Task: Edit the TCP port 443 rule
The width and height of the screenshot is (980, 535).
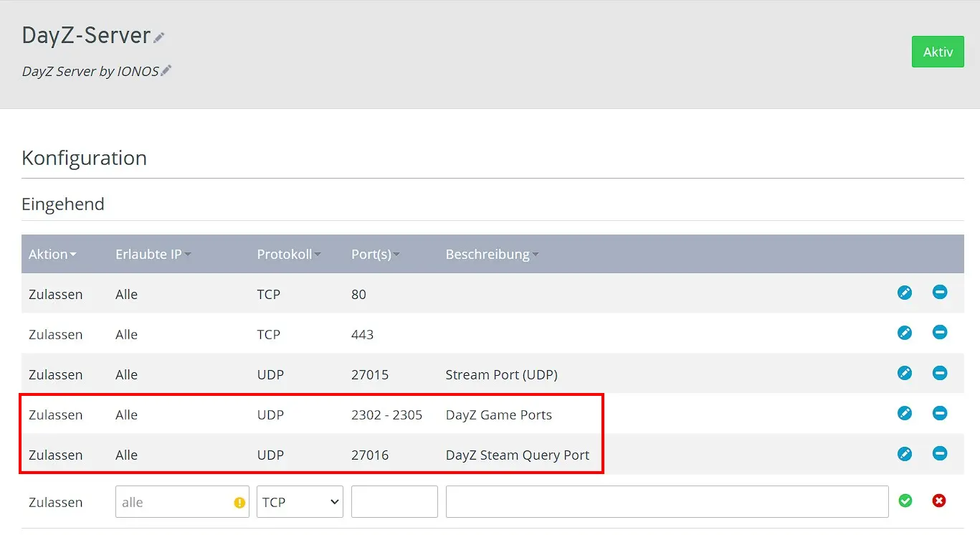Action: click(x=905, y=333)
